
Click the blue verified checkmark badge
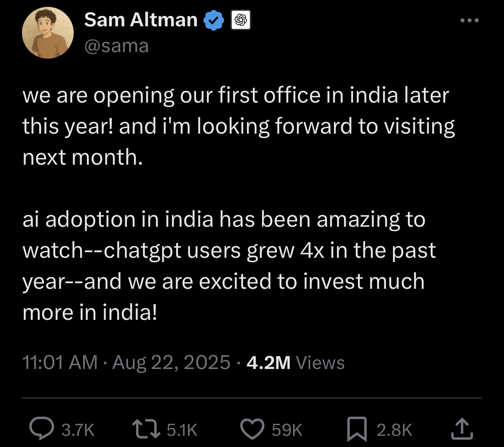pyautogui.click(x=213, y=20)
